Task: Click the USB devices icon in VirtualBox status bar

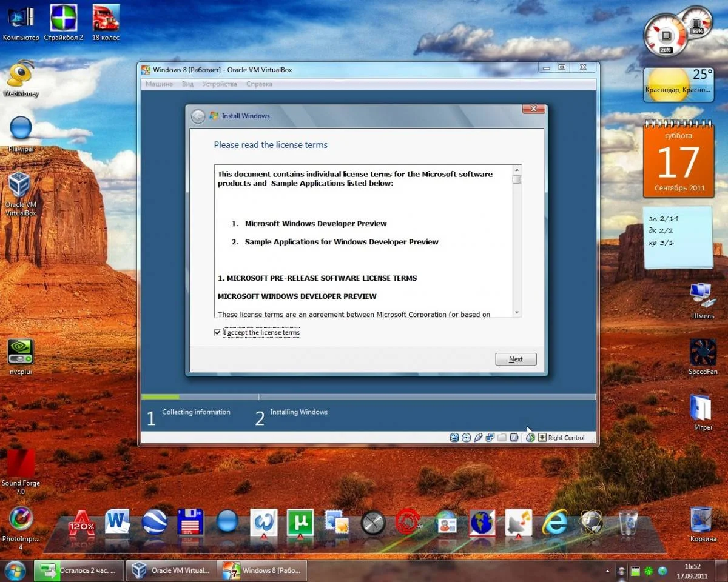Action: click(478, 437)
